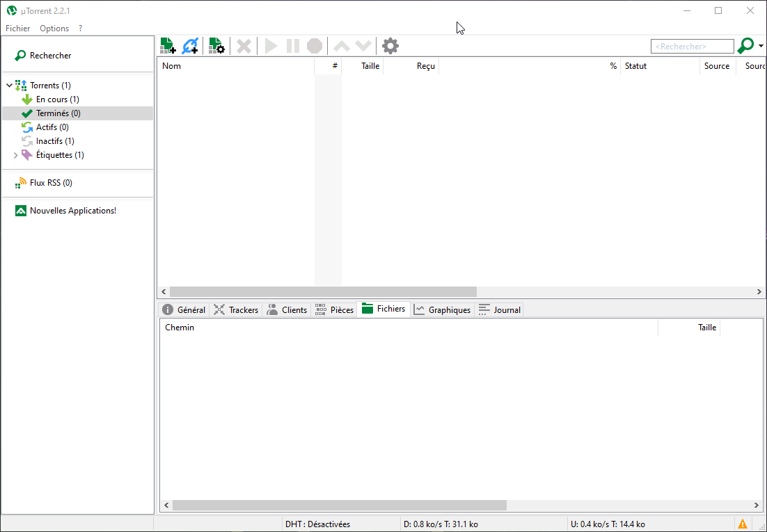Click the green search magnifier button
The image size is (767, 532).
tap(745, 46)
